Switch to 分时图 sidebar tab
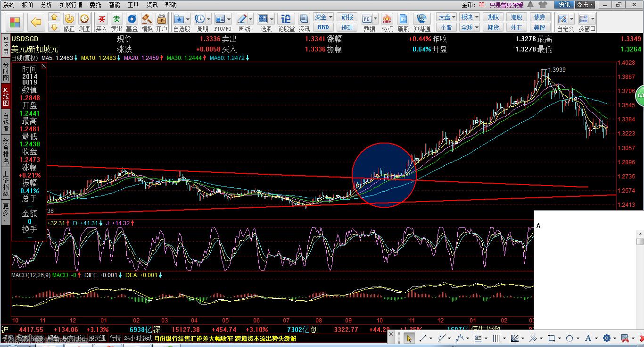Screen dimensions: 644x347 (x=6, y=71)
